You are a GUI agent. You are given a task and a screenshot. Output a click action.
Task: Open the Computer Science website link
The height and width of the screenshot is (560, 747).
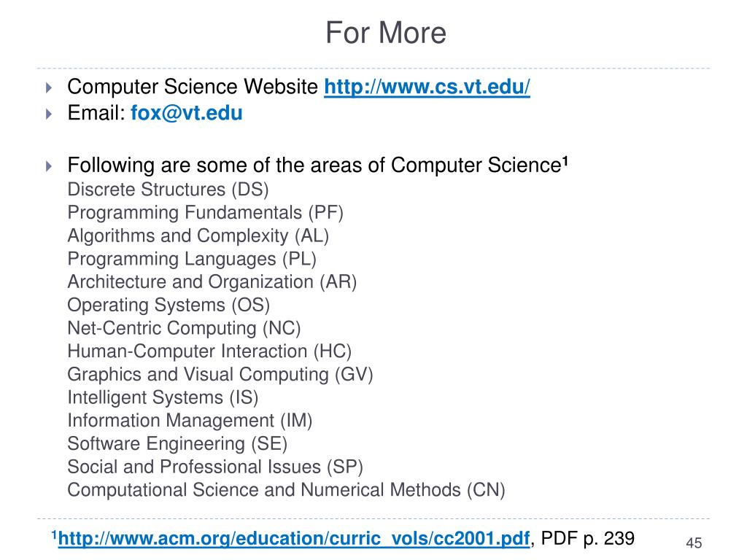(x=427, y=88)
